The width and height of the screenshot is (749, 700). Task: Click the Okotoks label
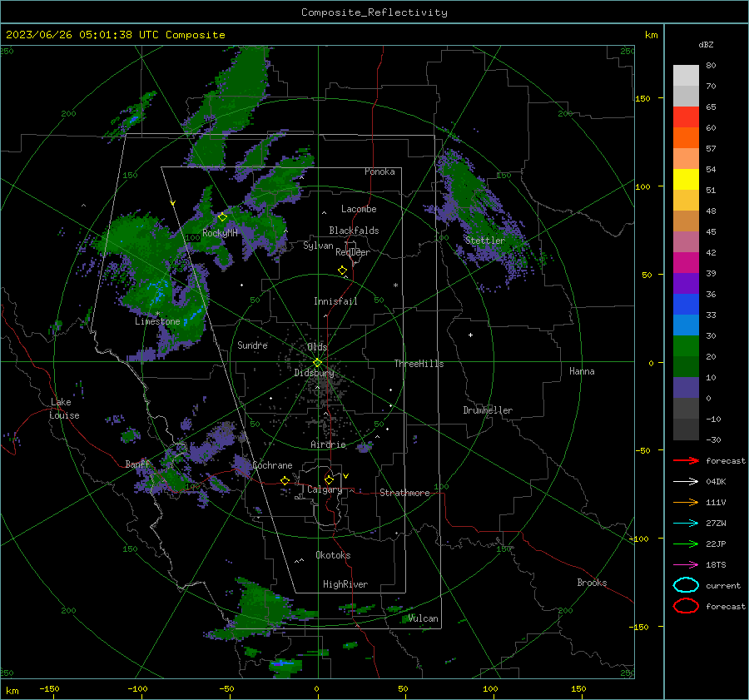pos(333,555)
